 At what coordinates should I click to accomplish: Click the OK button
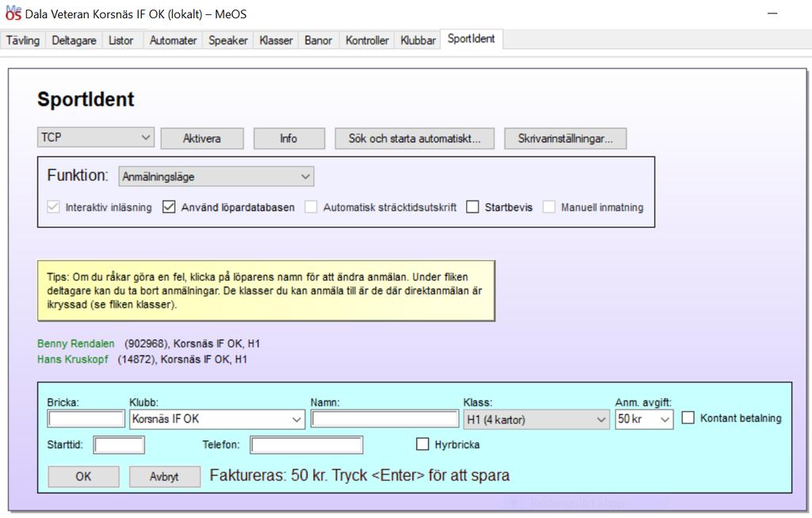point(83,477)
